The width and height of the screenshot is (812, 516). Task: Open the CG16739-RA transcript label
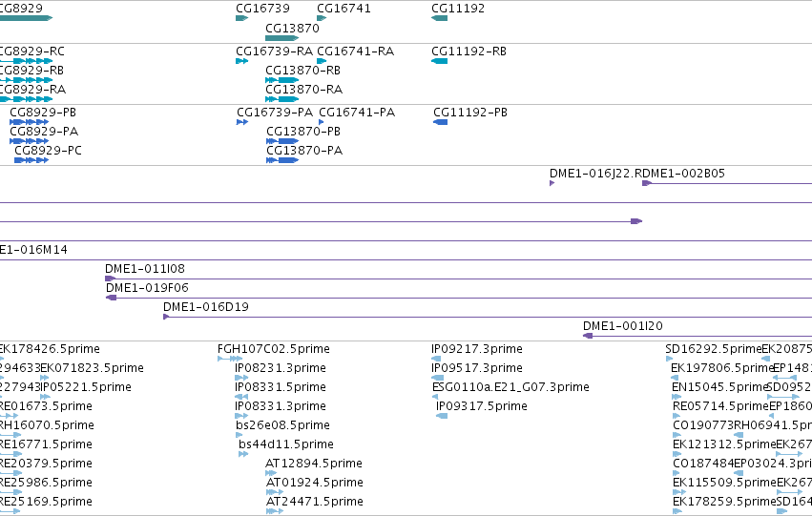pyautogui.click(x=275, y=52)
